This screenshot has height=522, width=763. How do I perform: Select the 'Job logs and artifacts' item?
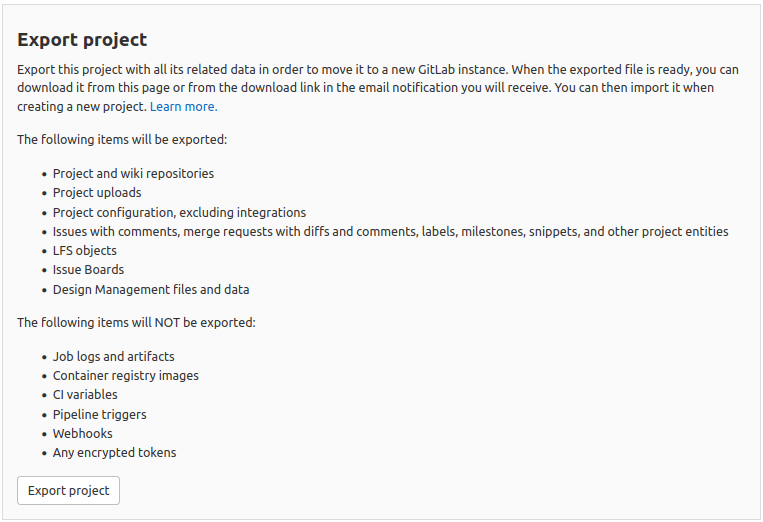[113, 356]
